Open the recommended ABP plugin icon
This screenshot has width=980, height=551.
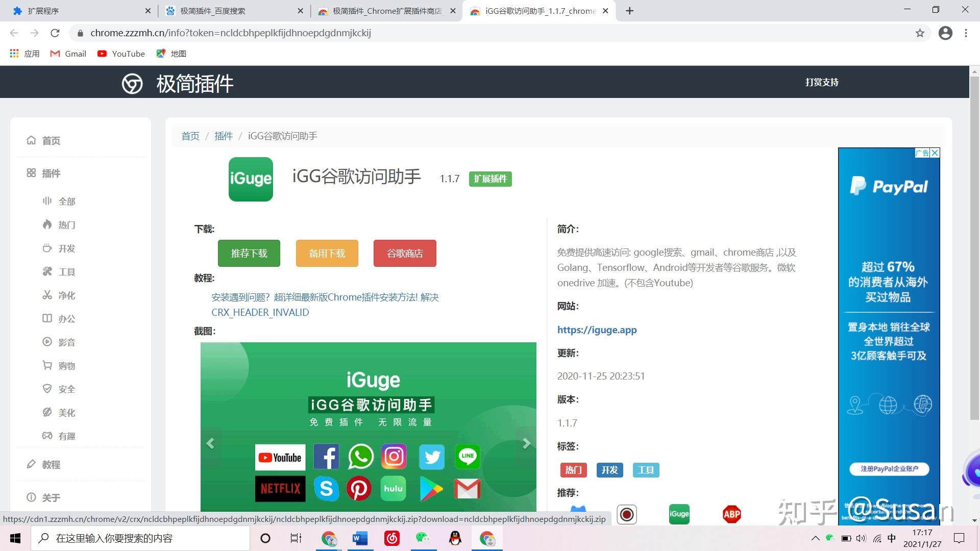tap(731, 514)
